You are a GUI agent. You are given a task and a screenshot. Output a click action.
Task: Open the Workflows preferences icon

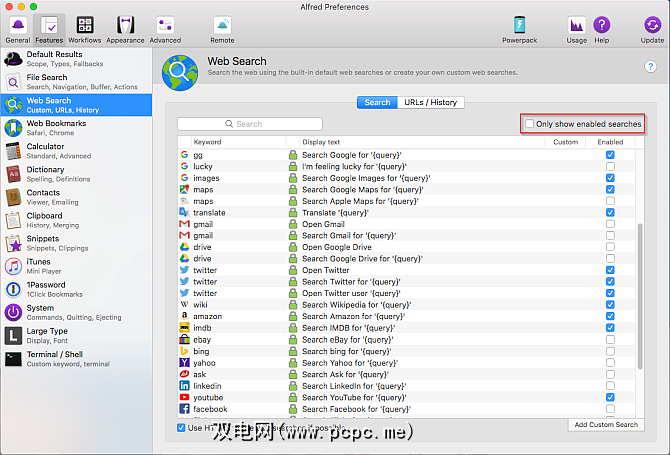click(85, 28)
